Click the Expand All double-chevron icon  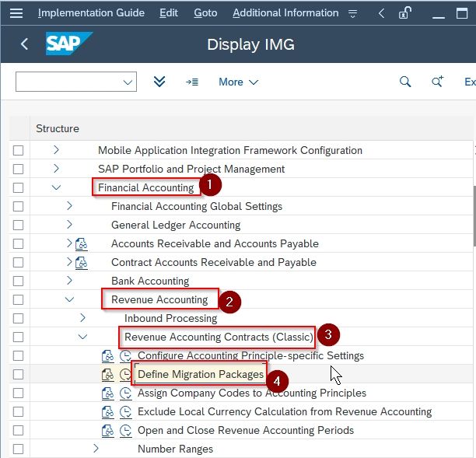pos(159,82)
